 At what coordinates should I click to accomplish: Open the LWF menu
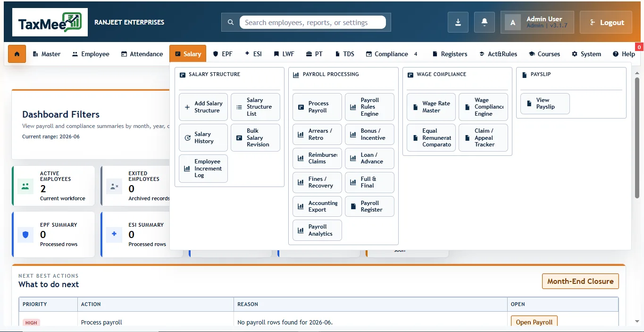284,54
